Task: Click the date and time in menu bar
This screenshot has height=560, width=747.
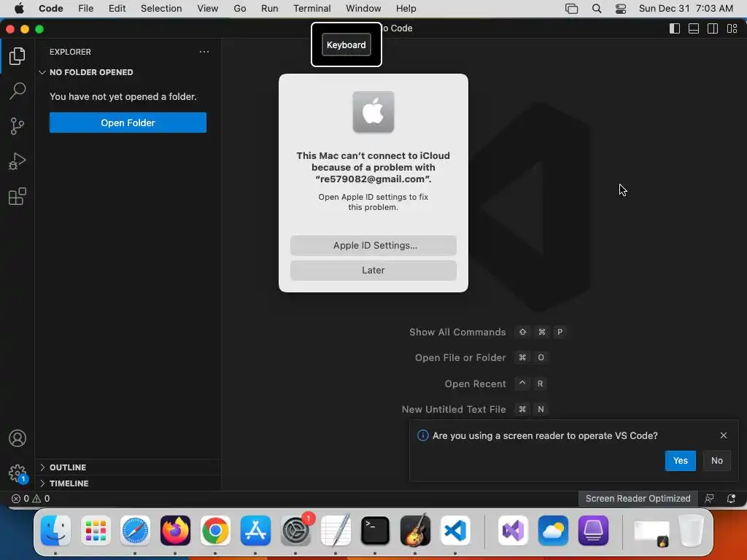Action: click(686, 9)
